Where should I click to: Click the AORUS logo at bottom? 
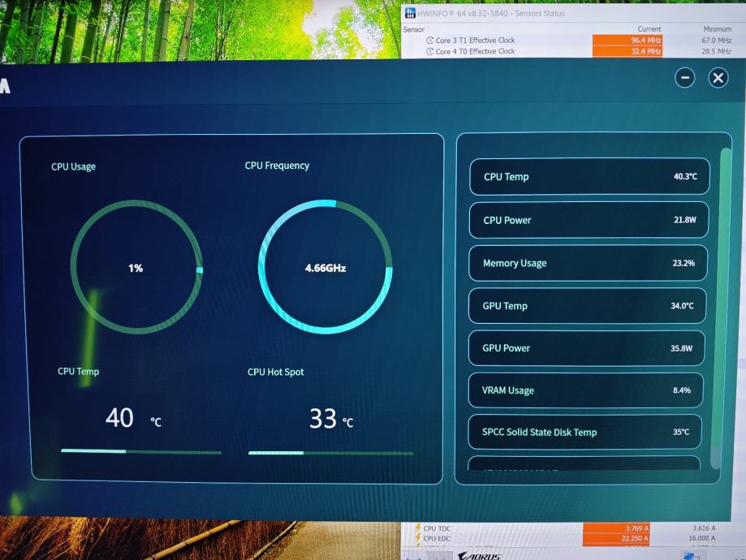pyautogui.click(x=479, y=556)
